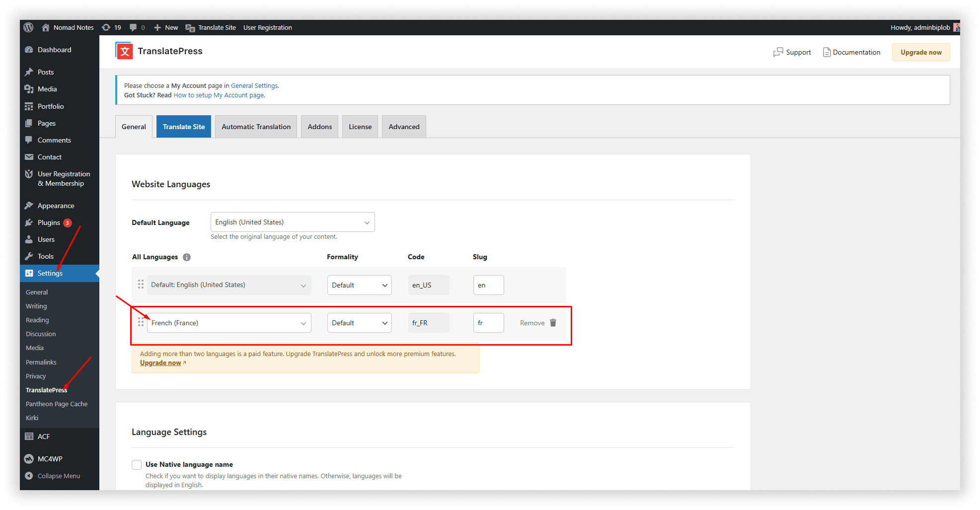Switch to the Advanced tab
Image resolution: width=980 pixels, height=510 pixels.
404,127
